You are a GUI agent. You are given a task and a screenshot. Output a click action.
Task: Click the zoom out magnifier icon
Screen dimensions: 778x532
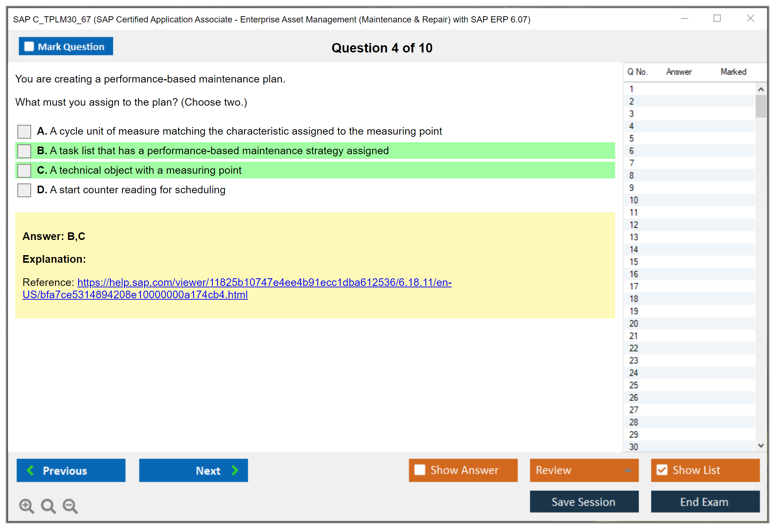pyautogui.click(x=70, y=506)
